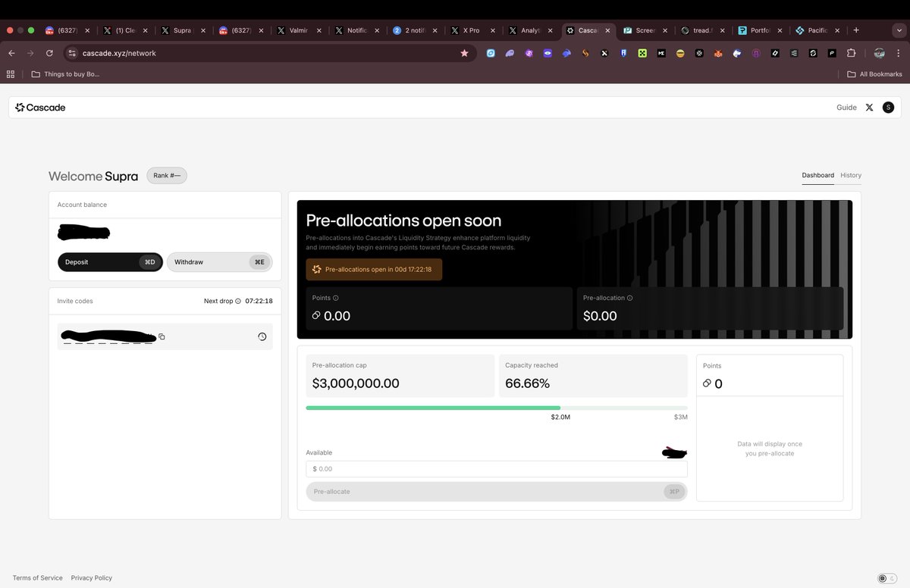Switch to the History tab

[x=851, y=175]
